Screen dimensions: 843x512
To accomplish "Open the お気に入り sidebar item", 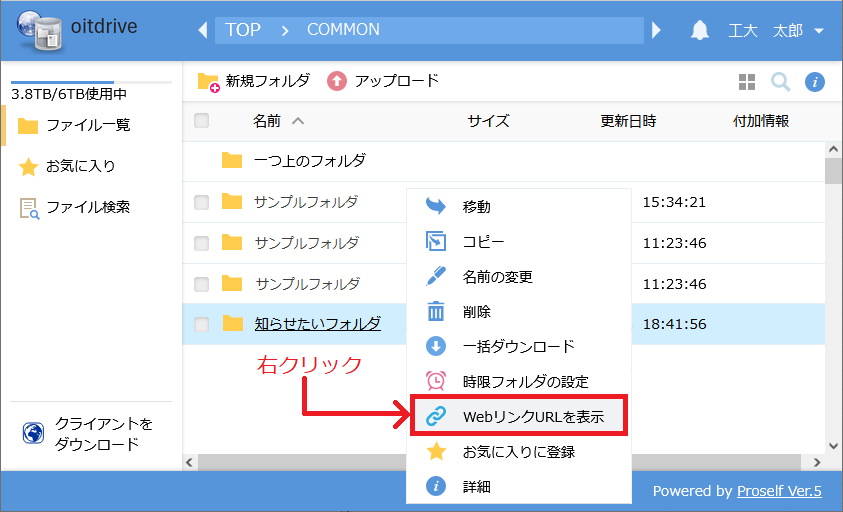I will pos(80,167).
